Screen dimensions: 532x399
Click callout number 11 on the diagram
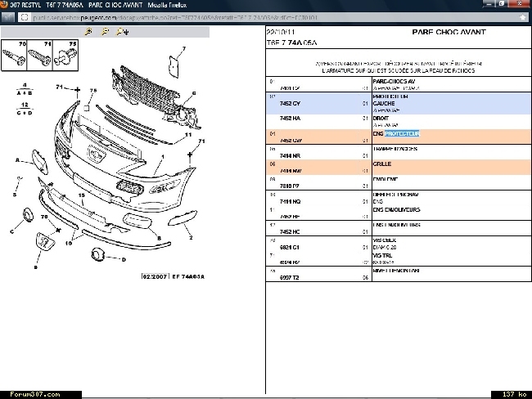pyautogui.click(x=188, y=135)
